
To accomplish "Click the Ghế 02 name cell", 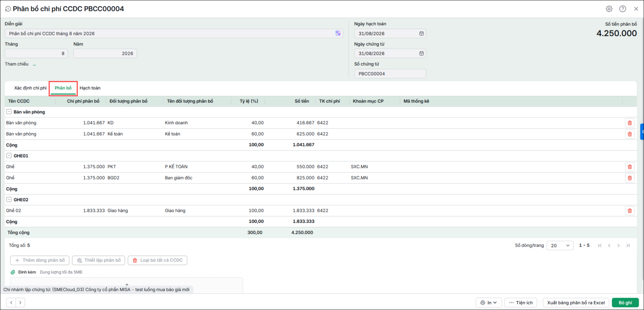I will [x=14, y=211].
